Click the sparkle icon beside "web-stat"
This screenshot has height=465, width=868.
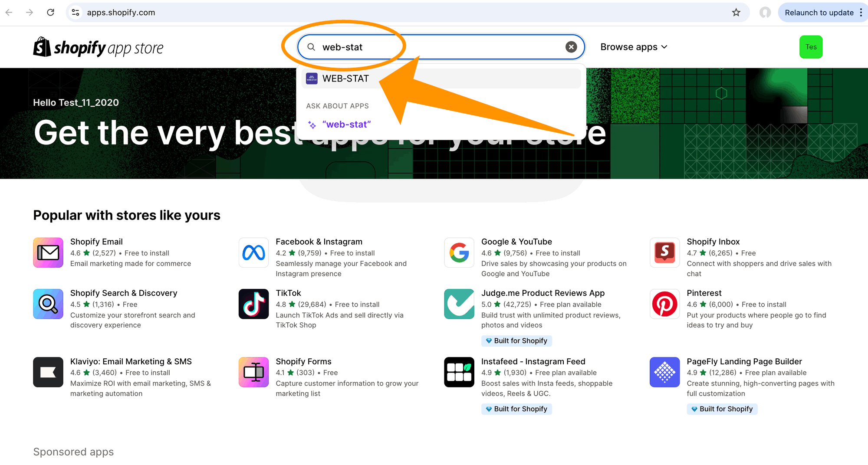pos(312,125)
